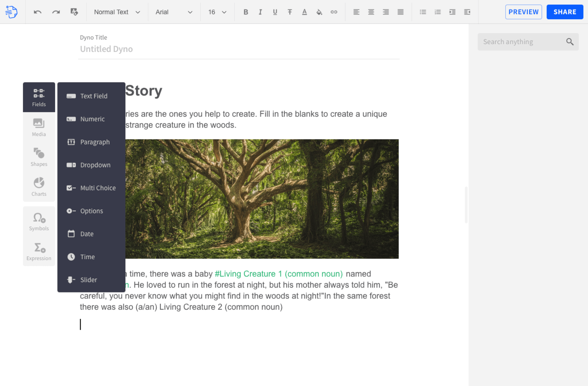Toggle bold text formatting
This screenshot has height=386, width=588.
pyautogui.click(x=246, y=12)
